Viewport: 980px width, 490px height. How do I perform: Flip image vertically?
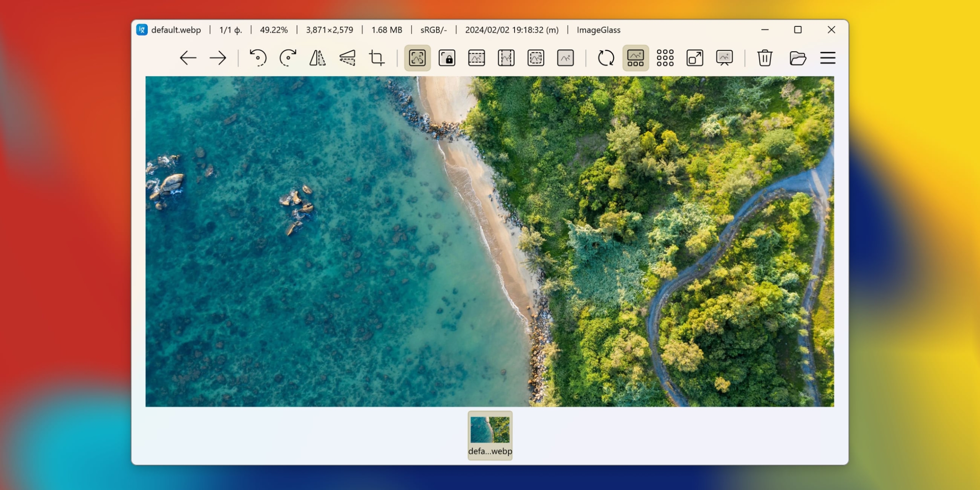point(347,58)
